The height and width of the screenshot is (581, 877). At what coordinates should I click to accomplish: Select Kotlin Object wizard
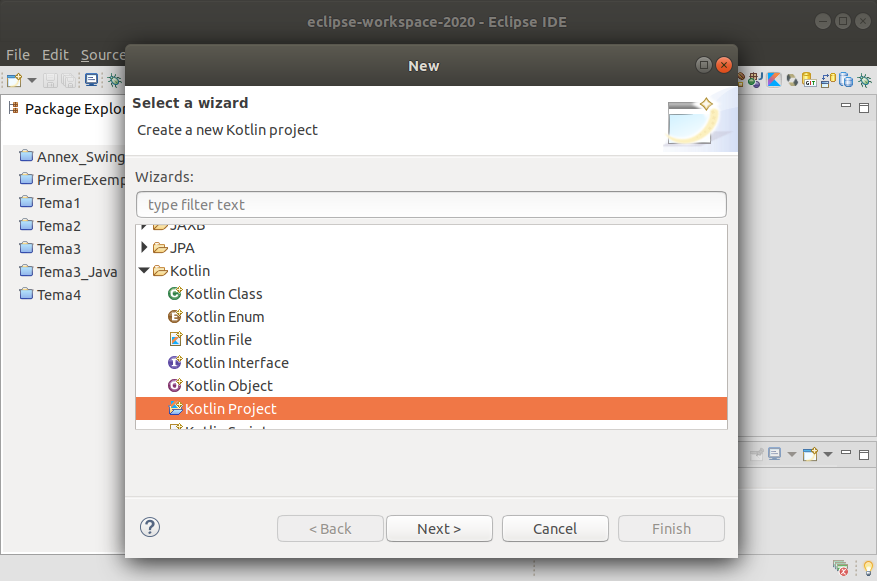(x=431, y=385)
